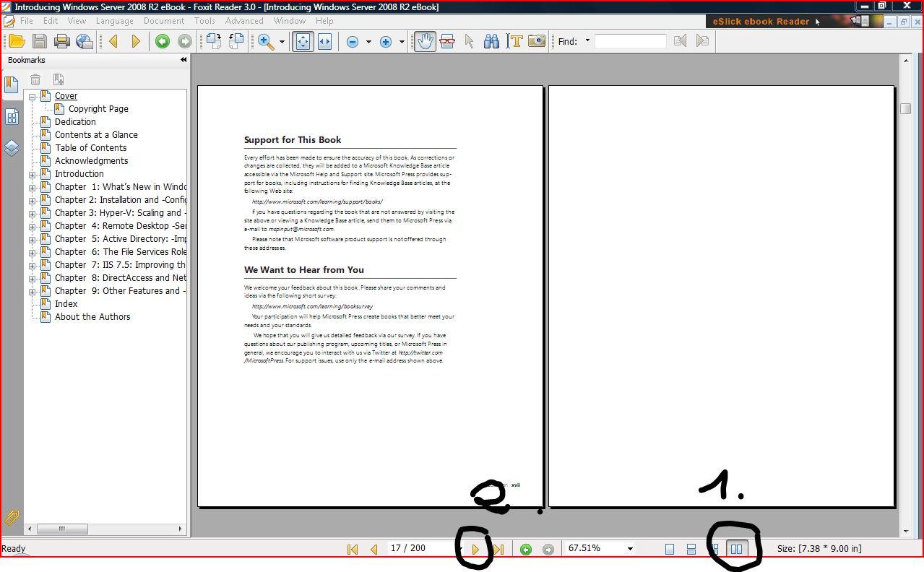Expand Chapter 3 Hyper-V bookmark node
This screenshot has width=924, height=572.
(33, 214)
